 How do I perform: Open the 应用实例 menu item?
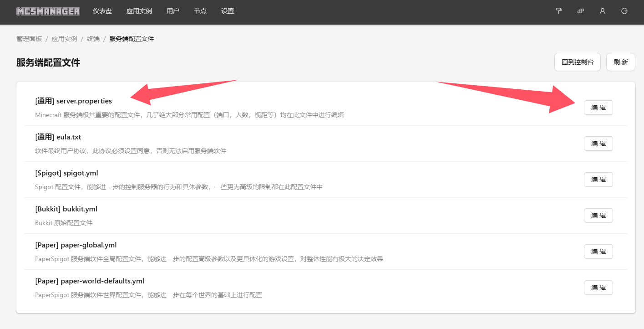coord(139,11)
